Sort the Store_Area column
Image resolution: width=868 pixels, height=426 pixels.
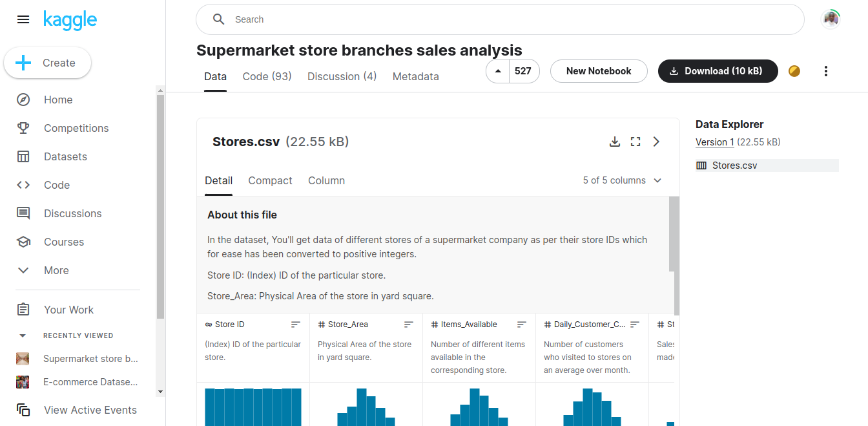coord(408,324)
